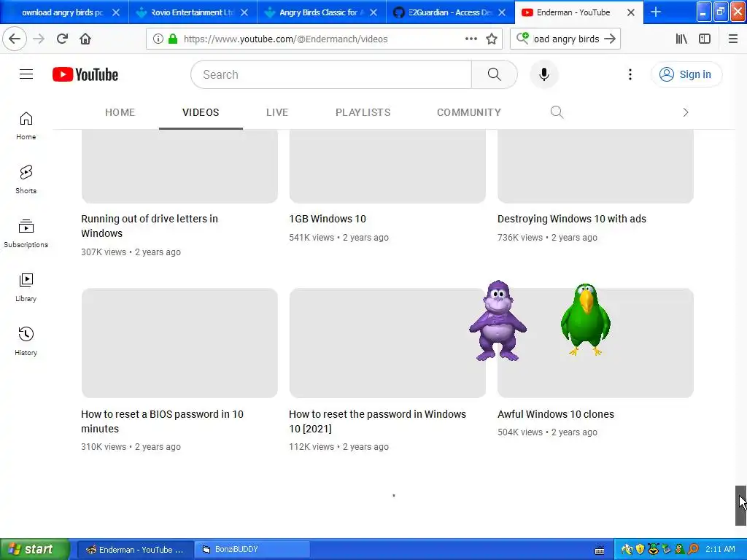This screenshot has width=747, height=560.
Task: Open How to reset password Windows 10 [2021]
Action: tap(377, 421)
